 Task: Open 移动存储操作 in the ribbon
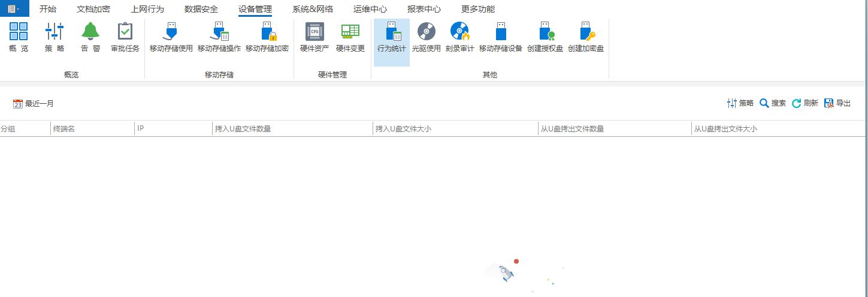[x=219, y=37]
